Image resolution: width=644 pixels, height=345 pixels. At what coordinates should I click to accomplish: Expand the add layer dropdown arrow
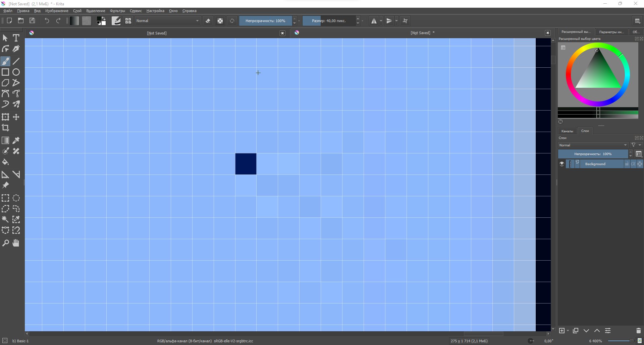(568, 331)
